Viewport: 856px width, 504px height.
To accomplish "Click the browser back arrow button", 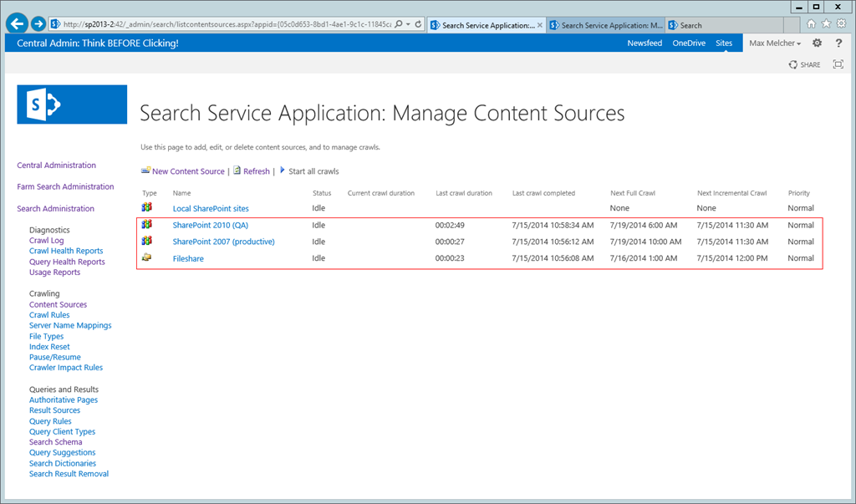I will 18,24.
